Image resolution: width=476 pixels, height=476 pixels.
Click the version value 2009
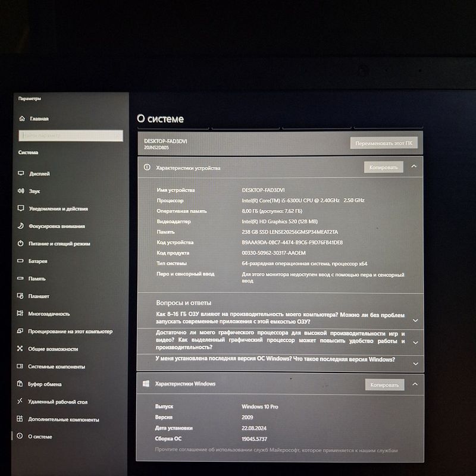[x=248, y=417]
